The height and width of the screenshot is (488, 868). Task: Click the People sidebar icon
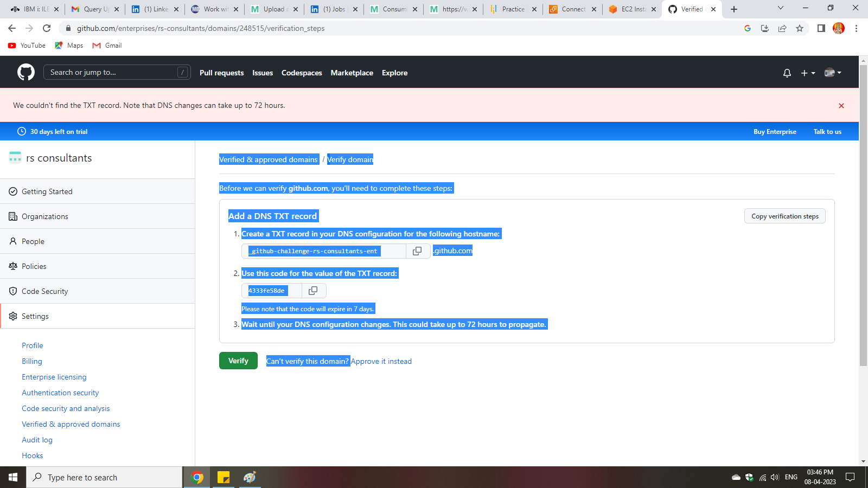(x=13, y=241)
